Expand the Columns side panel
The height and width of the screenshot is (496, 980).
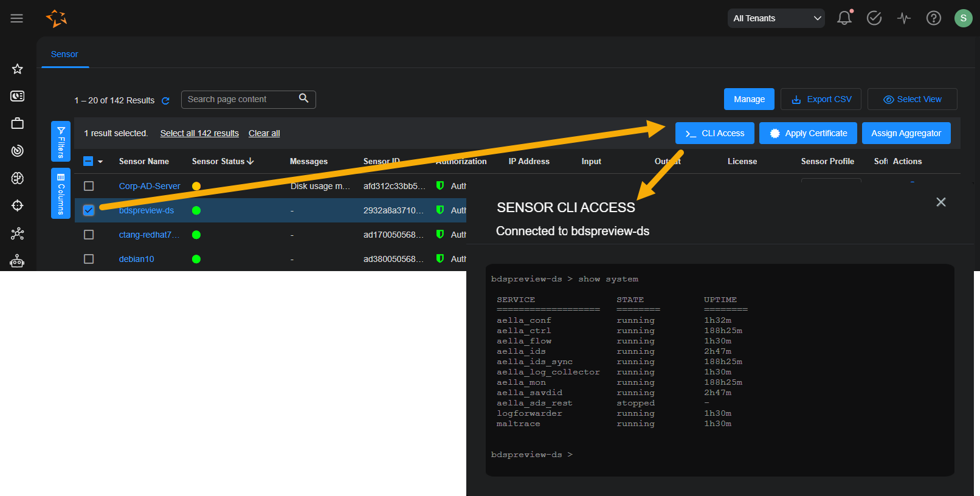pyautogui.click(x=61, y=193)
